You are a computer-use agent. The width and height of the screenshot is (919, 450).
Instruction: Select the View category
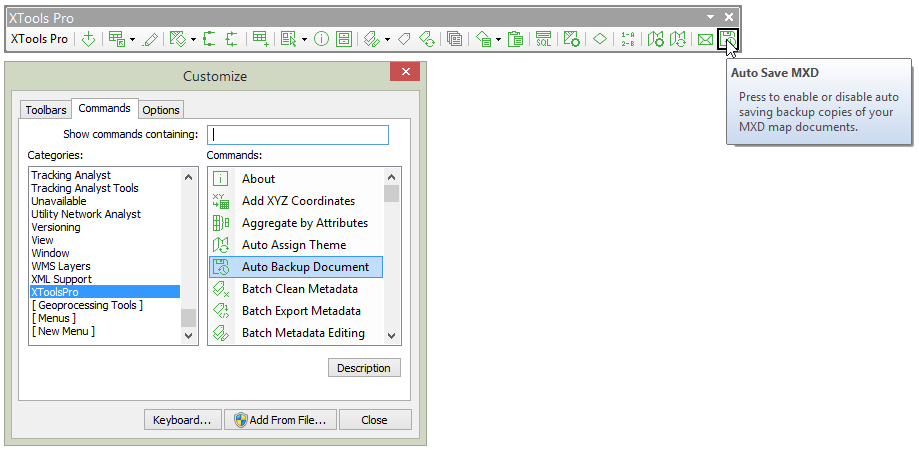[x=42, y=240]
